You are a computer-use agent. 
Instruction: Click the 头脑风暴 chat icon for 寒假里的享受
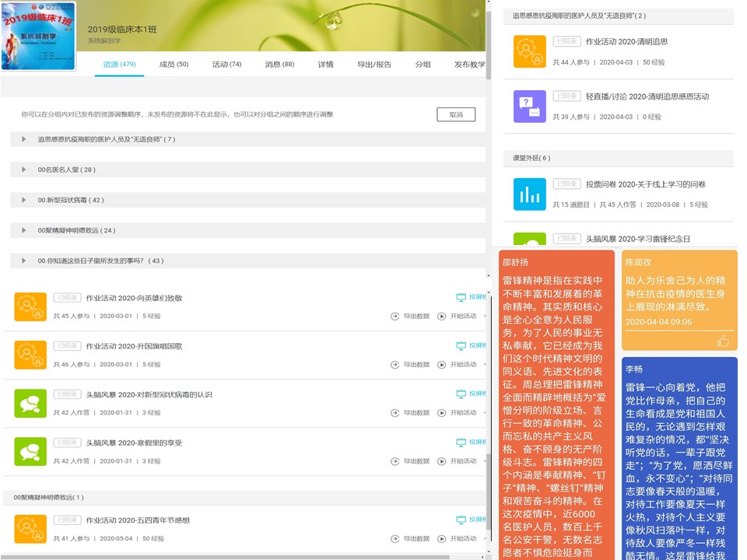(30, 452)
